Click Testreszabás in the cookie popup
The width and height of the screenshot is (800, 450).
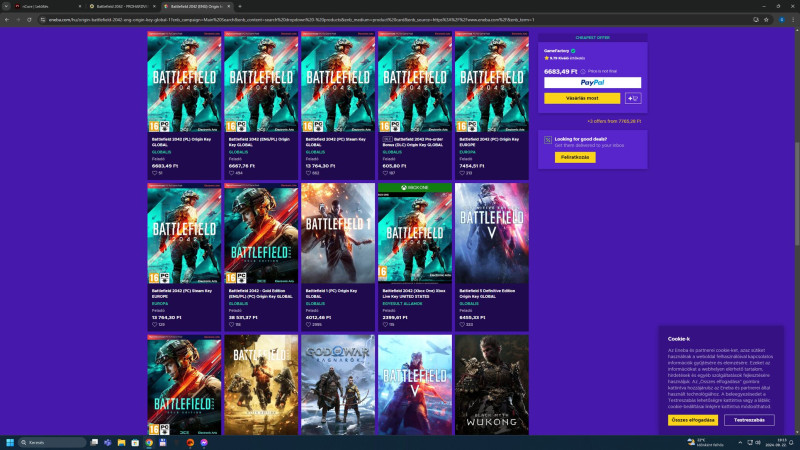click(x=749, y=420)
